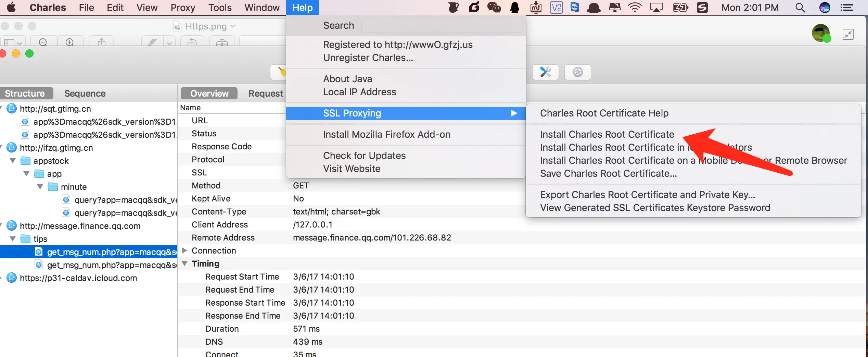Click the rotate icon in Preview toolbar
This screenshot has width=868, height=357.
pyautogui.click(x=192, y=42)
